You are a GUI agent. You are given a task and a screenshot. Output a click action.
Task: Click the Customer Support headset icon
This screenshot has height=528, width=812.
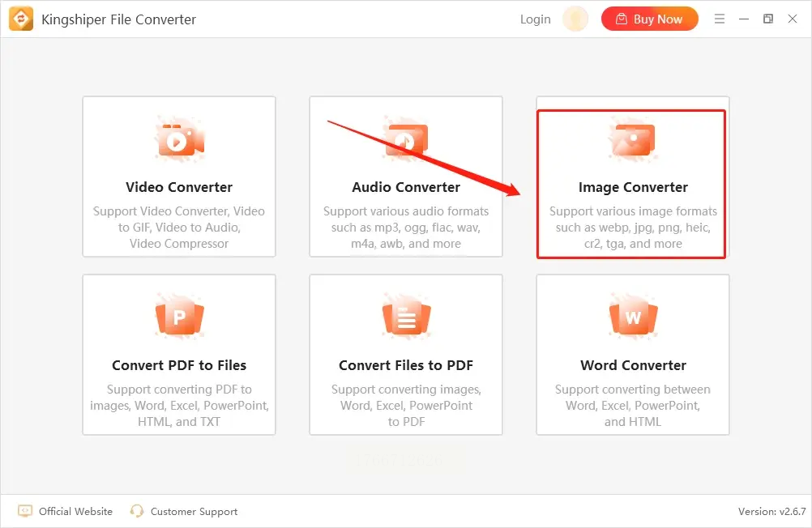pos(137,511)
